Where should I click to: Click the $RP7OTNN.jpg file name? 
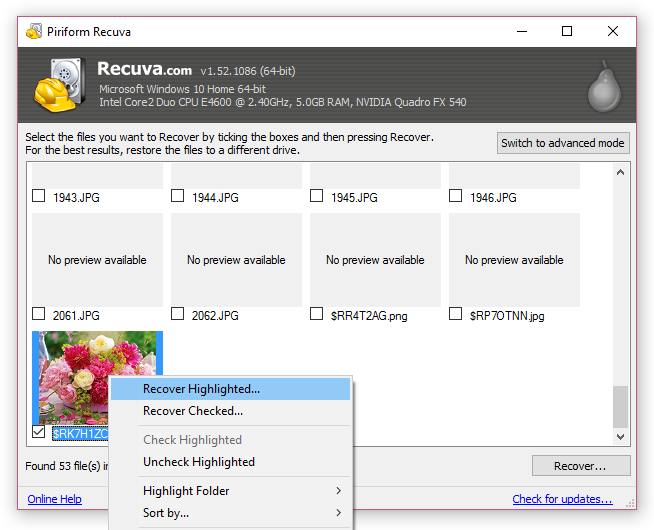(x=507, y=316)
